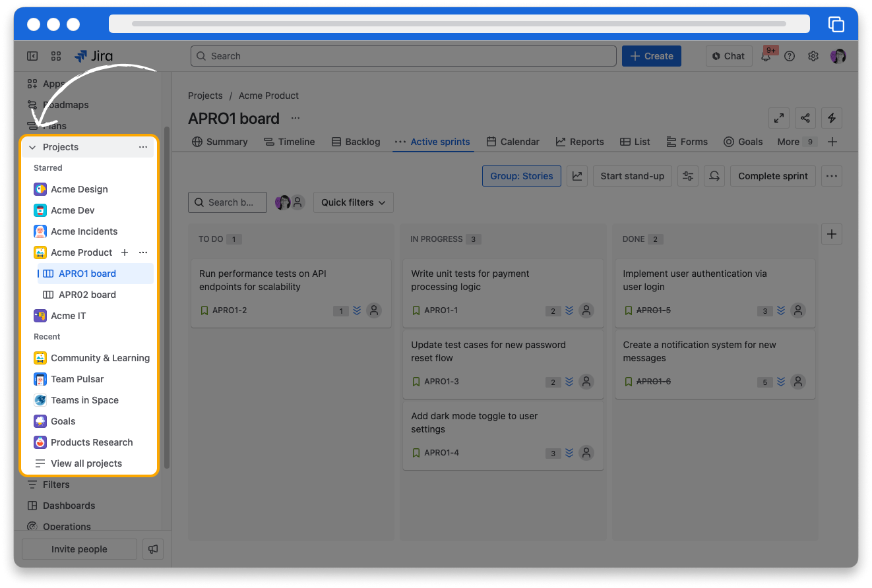
Task: Open the insights chart icon next to Group
Action: point(577,176)
